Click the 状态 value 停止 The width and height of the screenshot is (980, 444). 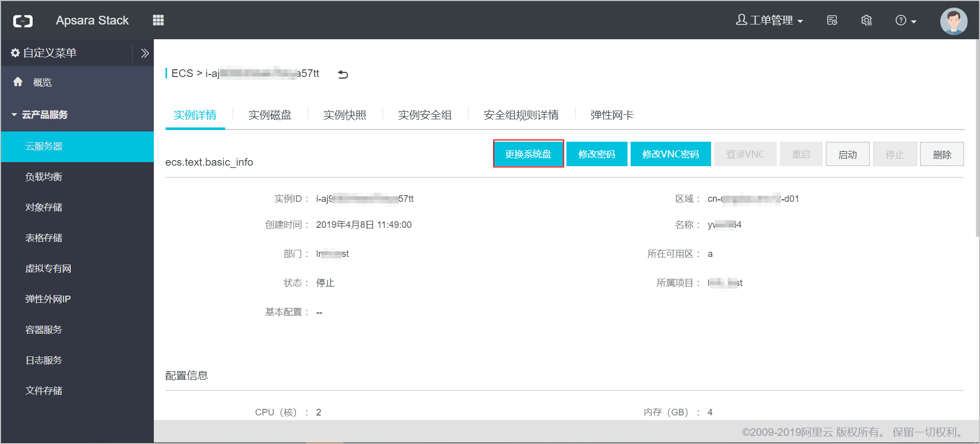325,283
